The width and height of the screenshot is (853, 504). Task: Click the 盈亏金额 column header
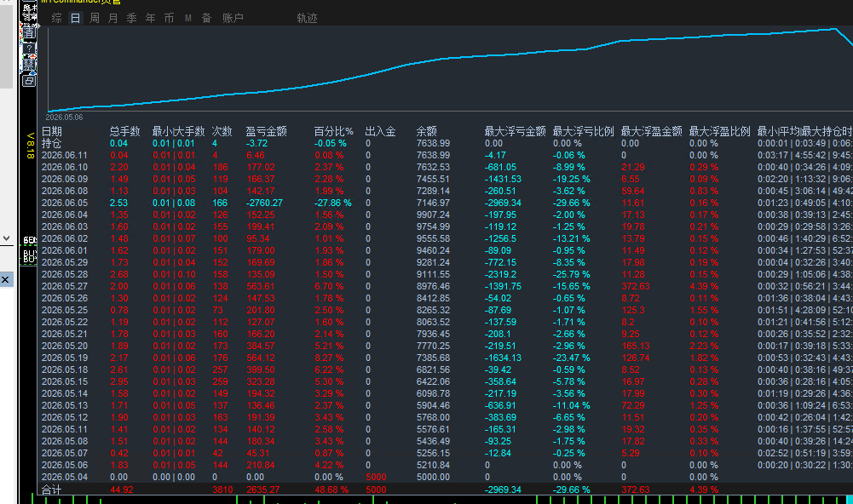click(266, 131)
